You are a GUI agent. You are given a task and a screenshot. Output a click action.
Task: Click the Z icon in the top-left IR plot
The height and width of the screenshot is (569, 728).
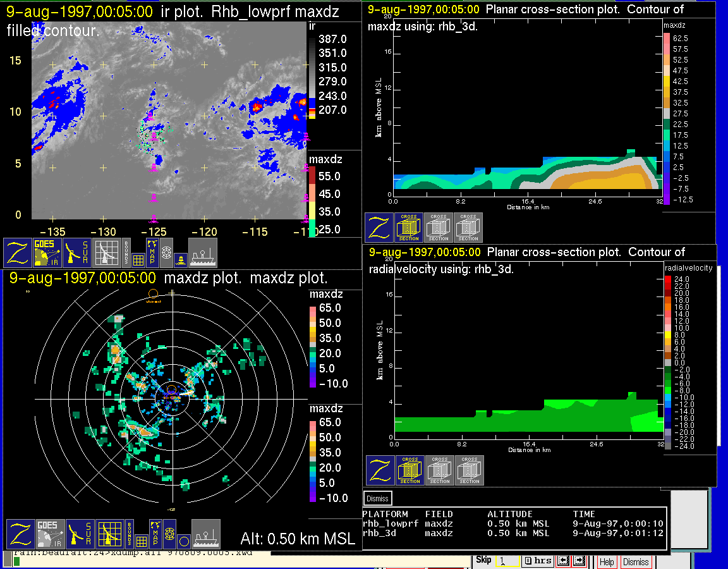click(18, 252)
